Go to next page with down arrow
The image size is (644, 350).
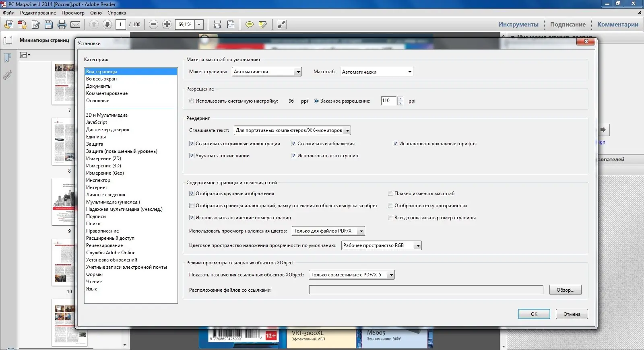[x=107, y=25]
